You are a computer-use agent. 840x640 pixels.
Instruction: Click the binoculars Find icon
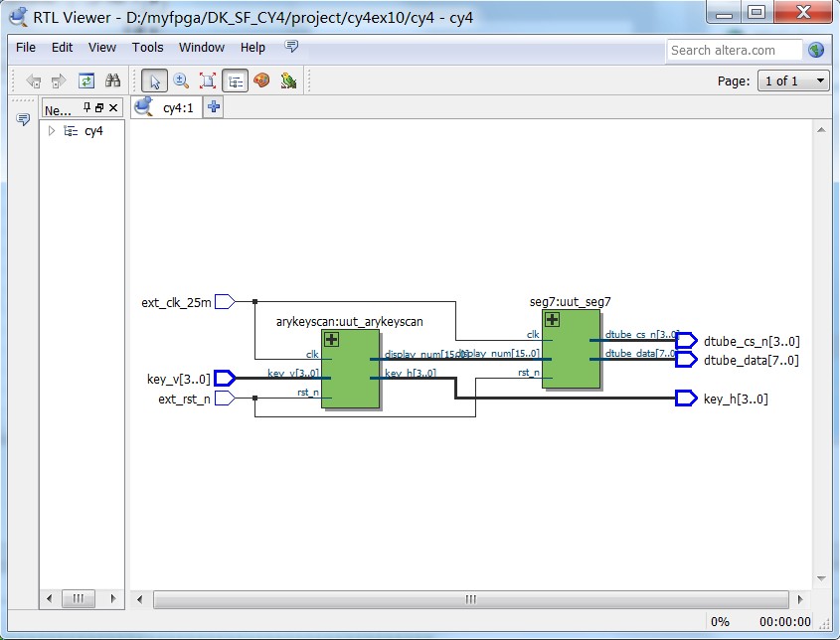tap(112, 80)
